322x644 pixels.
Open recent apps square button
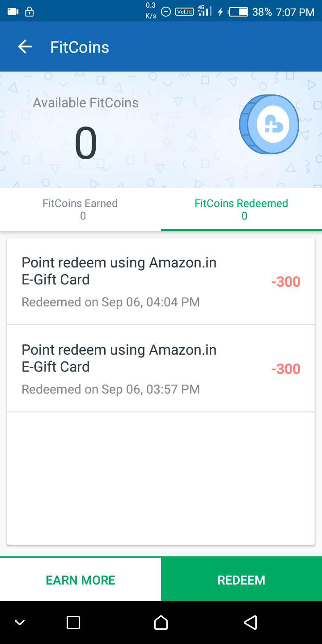tap(73, 623)
